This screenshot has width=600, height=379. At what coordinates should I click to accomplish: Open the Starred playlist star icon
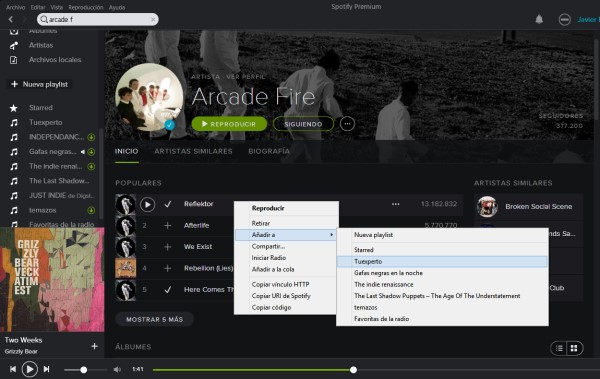(x=14, y=108)
